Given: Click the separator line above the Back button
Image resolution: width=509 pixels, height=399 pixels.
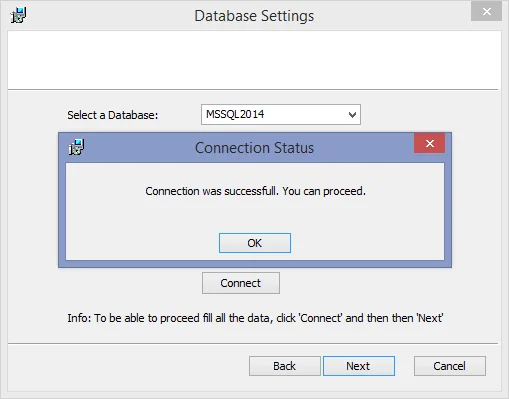Looking at the screenshot, I should [253, 343].
